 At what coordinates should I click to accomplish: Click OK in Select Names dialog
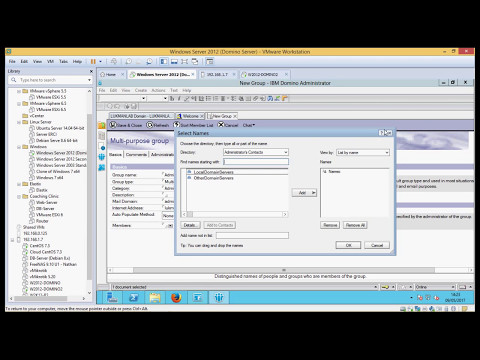(x=348, y=245)
